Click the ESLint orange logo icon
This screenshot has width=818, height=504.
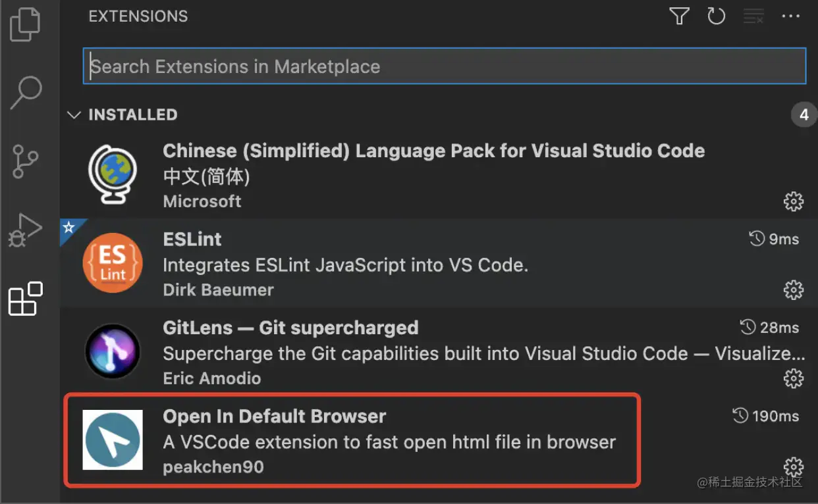click(x=113, y=263)
